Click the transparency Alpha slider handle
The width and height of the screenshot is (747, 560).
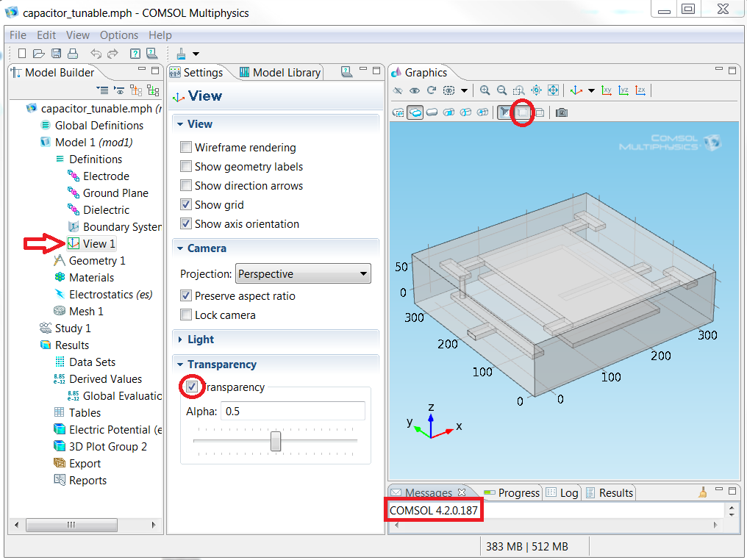coord(276,441)
